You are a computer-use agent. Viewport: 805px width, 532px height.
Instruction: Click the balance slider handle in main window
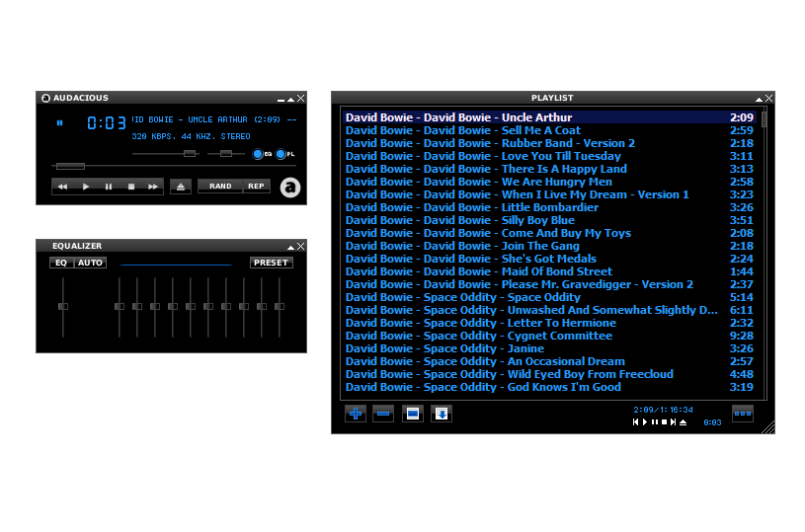click(226, 153)
